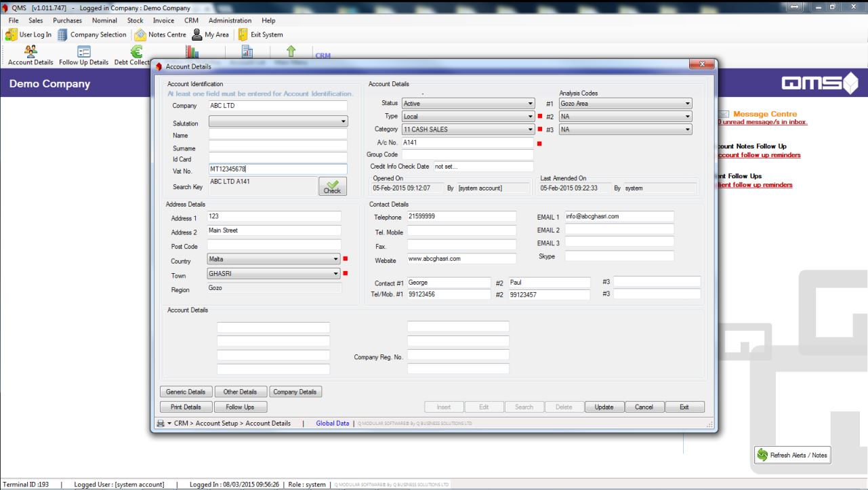This screenshot has height=490, width=868.
Task: Click the Tel. Mobile input field
Action: click(x=461, y=230)
